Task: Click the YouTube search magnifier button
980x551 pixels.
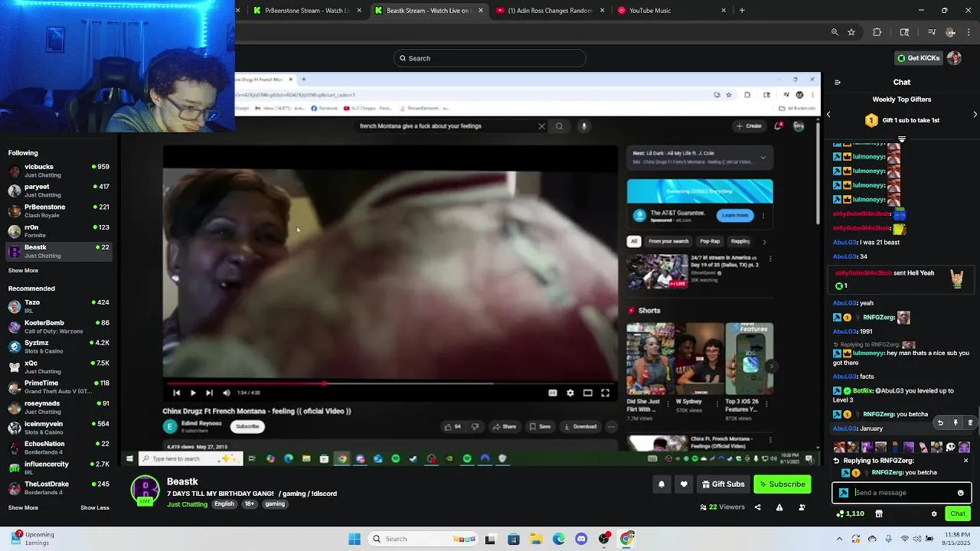Action: [560, 126]
